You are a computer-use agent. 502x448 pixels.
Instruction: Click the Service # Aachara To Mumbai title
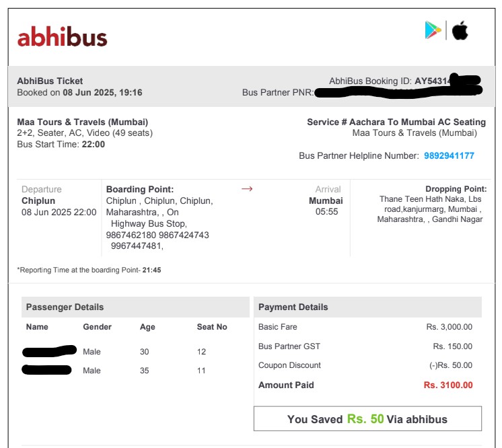[396, 122]
